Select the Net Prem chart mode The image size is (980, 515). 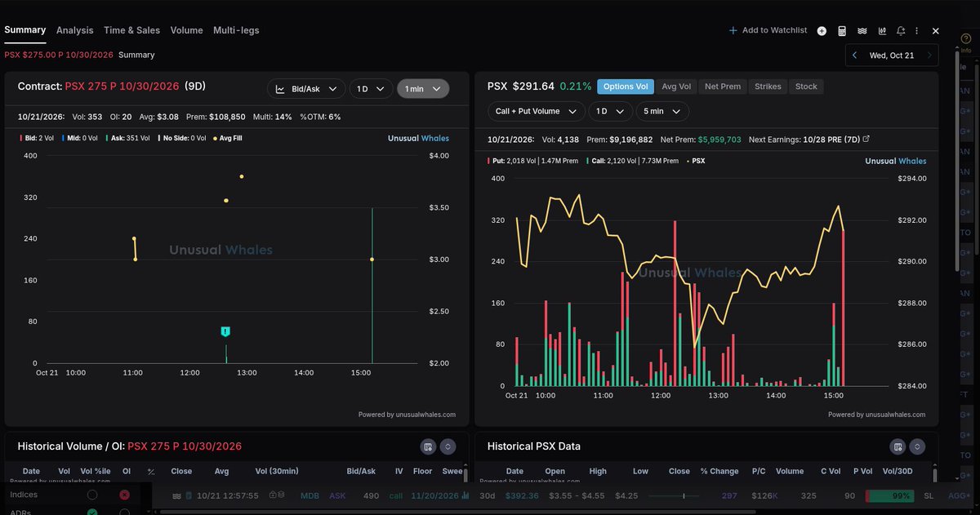[723, 87]
